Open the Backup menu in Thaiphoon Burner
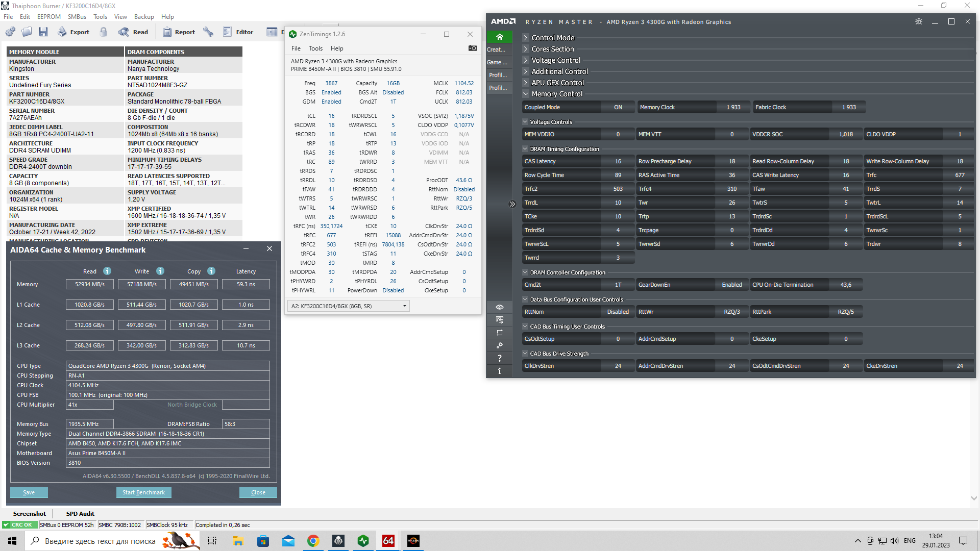This screenshot has width=980, height=551. (x=144, y=17)
